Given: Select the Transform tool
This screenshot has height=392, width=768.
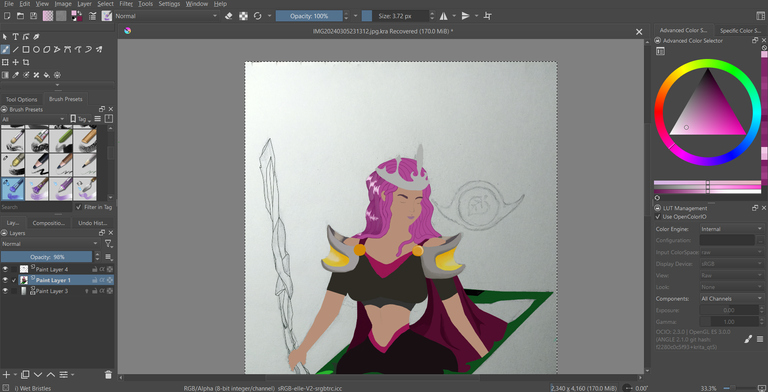Looking at the screenshot, I should tap(5, 62).
